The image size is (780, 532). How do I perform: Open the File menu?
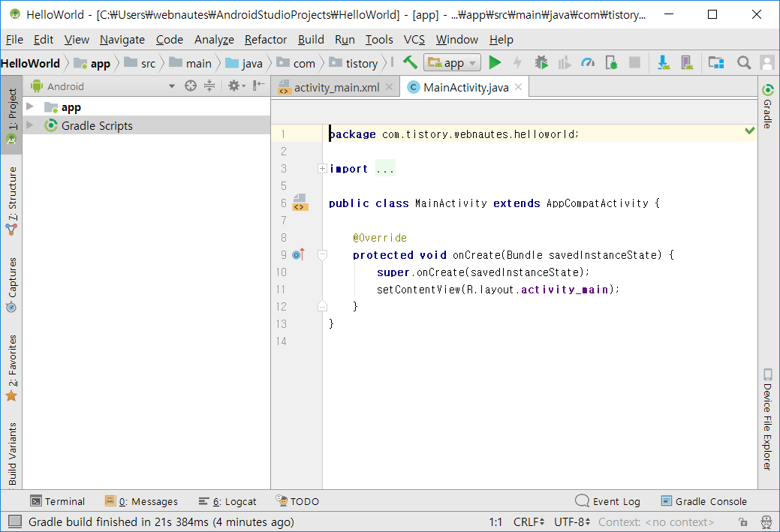(x=14, y=39)
